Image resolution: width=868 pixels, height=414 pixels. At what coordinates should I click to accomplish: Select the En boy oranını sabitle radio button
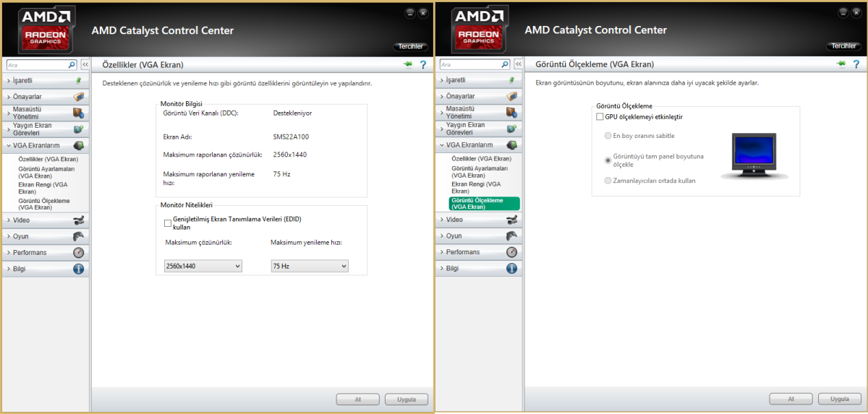608,136
